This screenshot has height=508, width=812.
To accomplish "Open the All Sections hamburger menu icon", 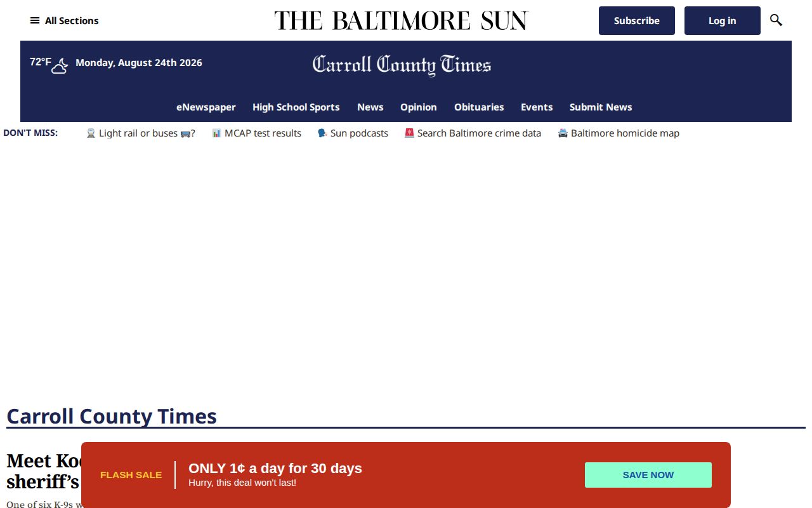I will [x=35, y=20].
